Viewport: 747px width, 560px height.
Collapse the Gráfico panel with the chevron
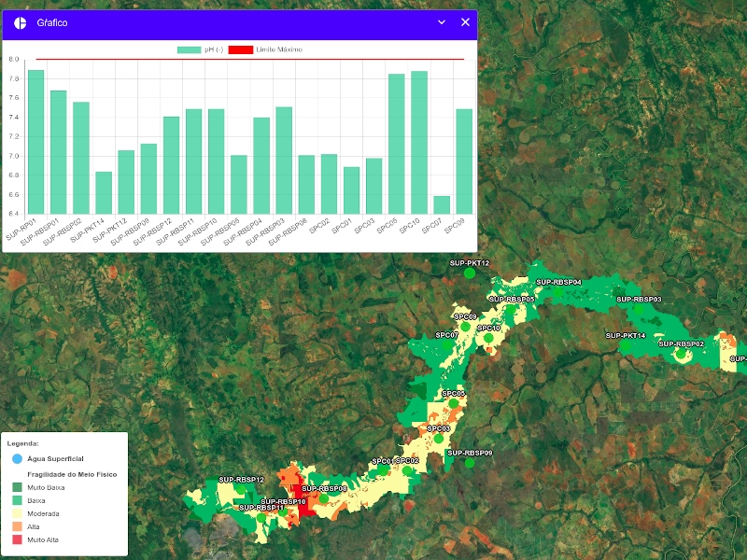(x=442, y=22)
